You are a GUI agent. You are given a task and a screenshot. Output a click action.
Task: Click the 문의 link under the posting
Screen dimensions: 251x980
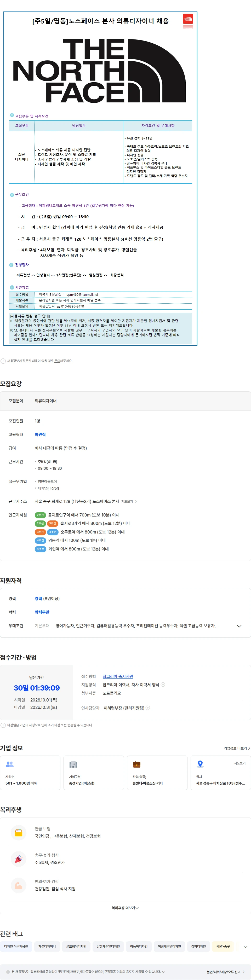click(58, 361)
